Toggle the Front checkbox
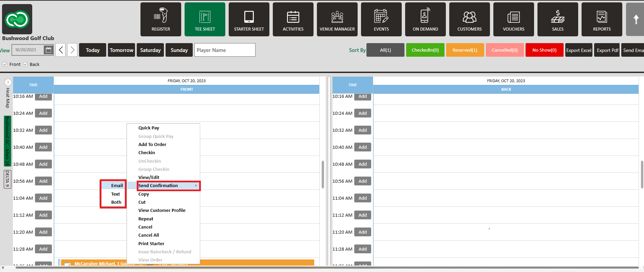 (x=5, y=64)
